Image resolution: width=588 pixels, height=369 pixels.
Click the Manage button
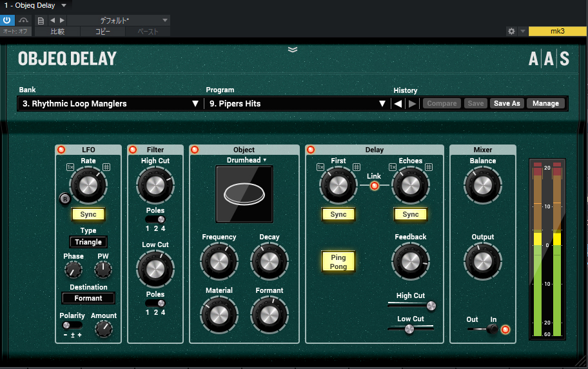(545, 104)
